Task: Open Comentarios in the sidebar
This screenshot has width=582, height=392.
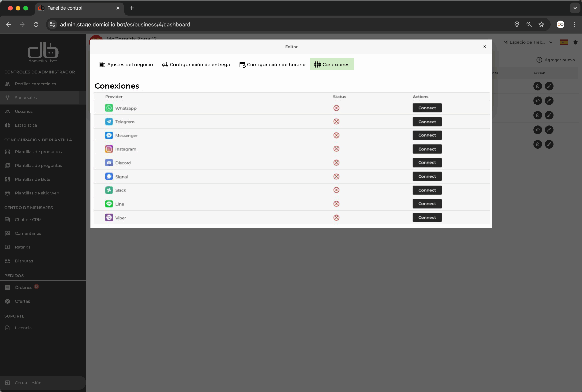Action: [43, 233]
